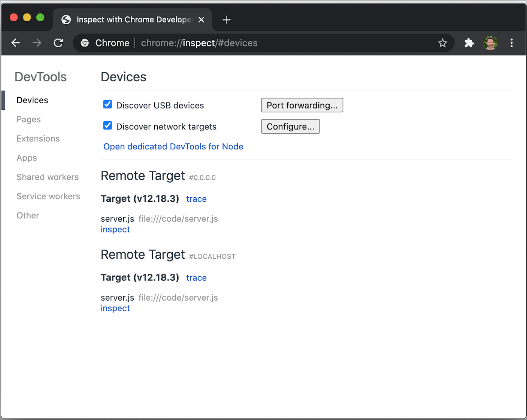Click trace for the LOCALHOST remote target

pyautogui.click(x=196, y=278)
